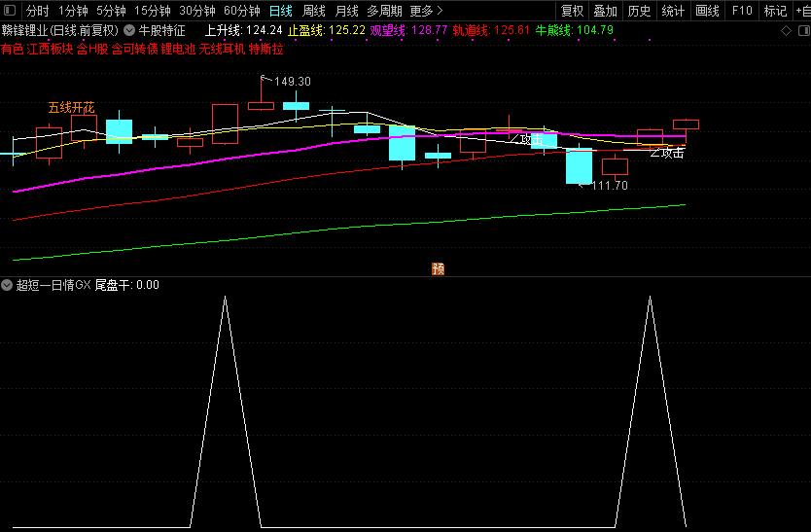Click the 有色 sector tag
This screenshot has height=532, width=811.
click(12, 50)
